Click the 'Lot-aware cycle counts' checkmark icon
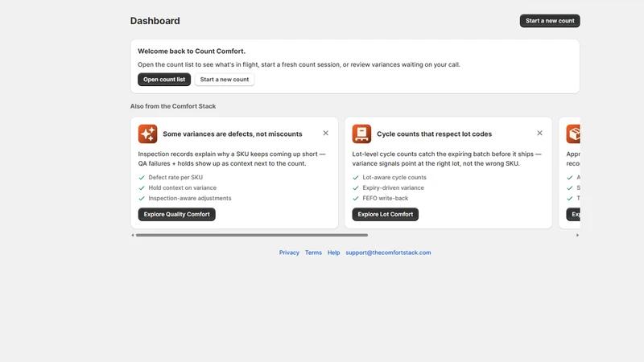 (x=356, y=178)
